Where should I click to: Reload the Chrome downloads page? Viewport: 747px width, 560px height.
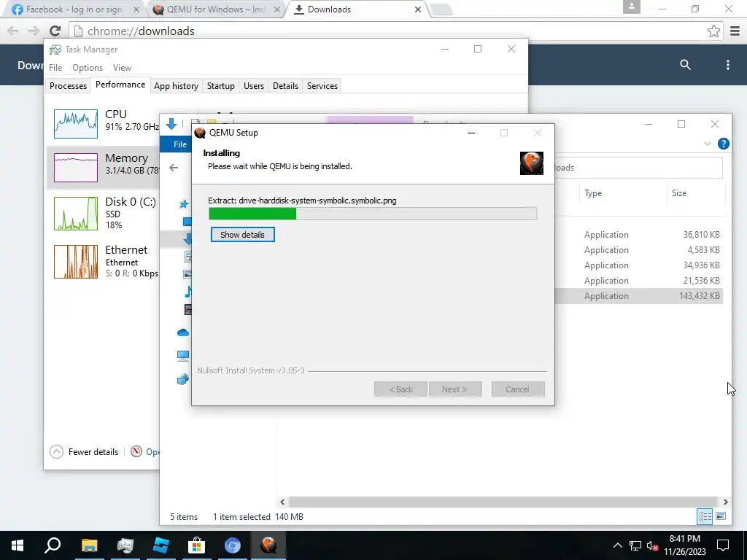pyautogui.click(x=55, y=31)
